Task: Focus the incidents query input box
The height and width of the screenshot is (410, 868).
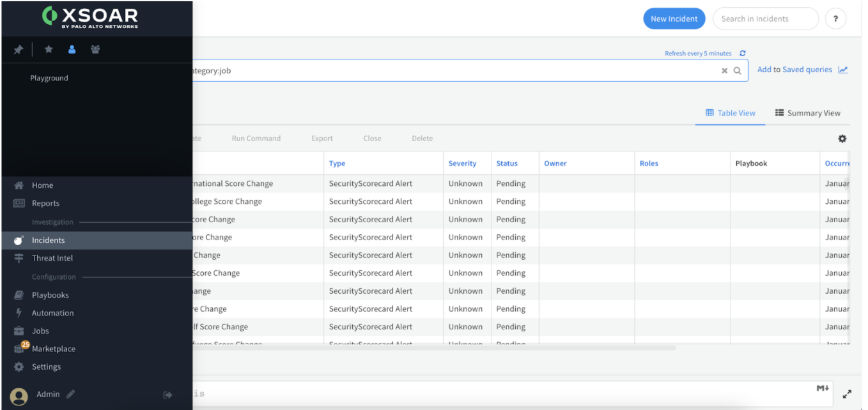Action: (470, 71)
